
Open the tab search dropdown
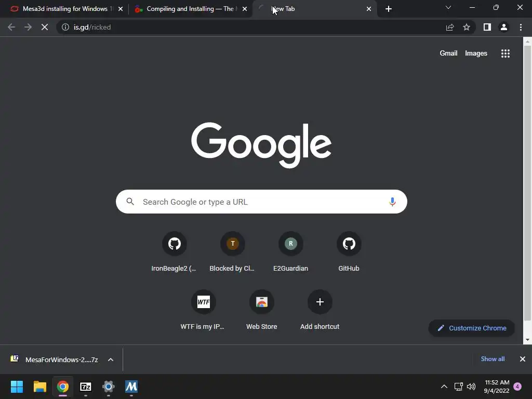(448, 7)
